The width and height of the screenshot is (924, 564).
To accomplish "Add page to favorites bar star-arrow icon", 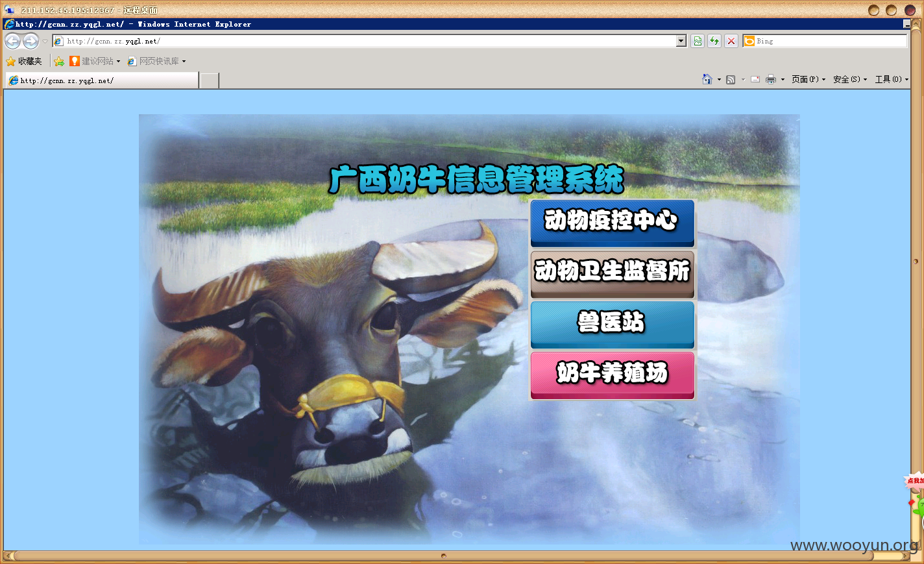I will click(x=59, y=61).
